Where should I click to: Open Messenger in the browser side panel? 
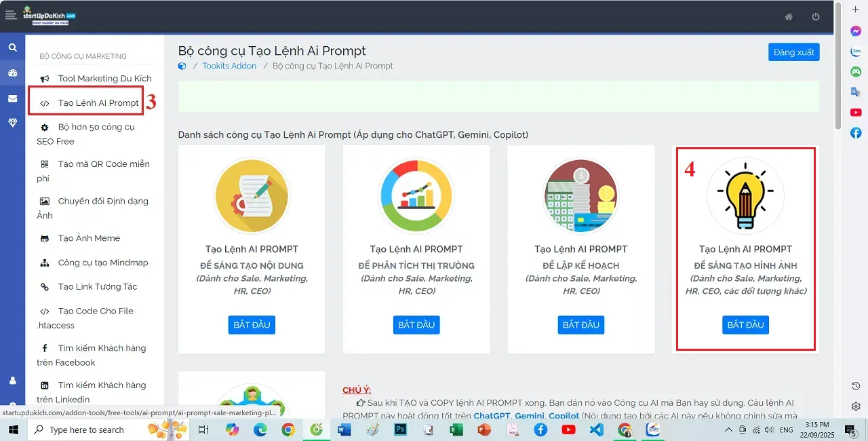pos(856,31)
